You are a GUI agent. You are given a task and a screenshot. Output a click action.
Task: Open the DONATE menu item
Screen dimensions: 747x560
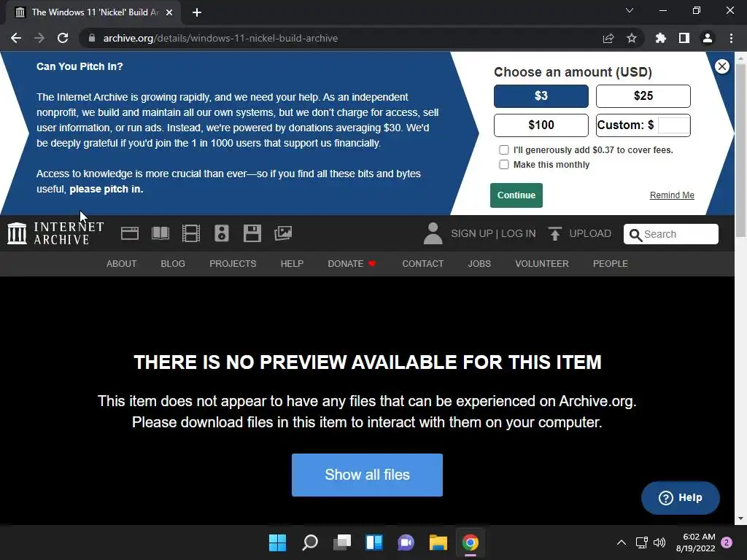coord(352,264)
